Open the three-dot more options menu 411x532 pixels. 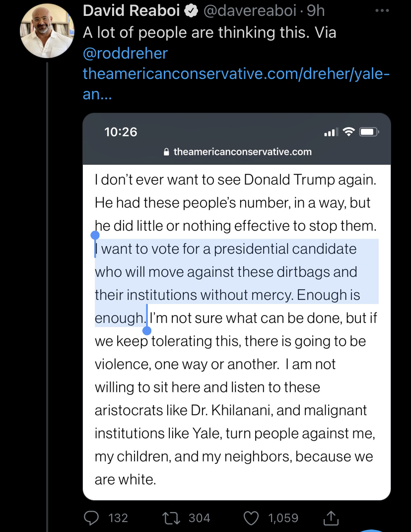pos(382,11)
